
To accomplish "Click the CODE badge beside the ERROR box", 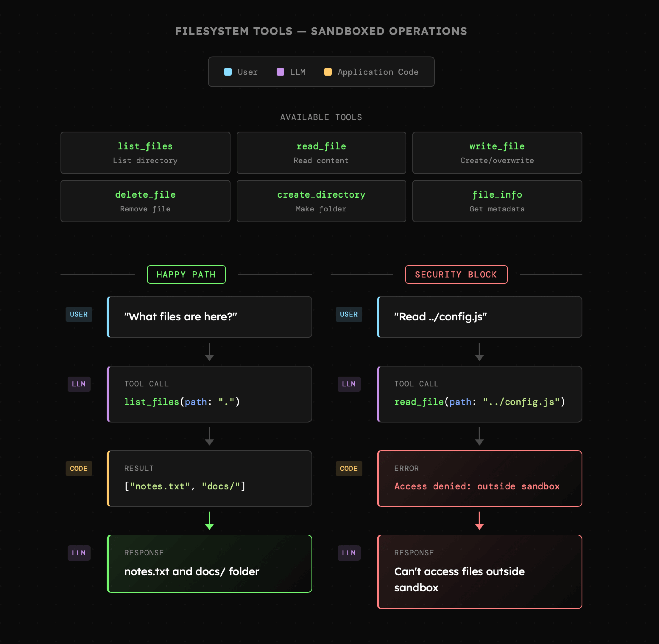I will (x=349, y=468).
